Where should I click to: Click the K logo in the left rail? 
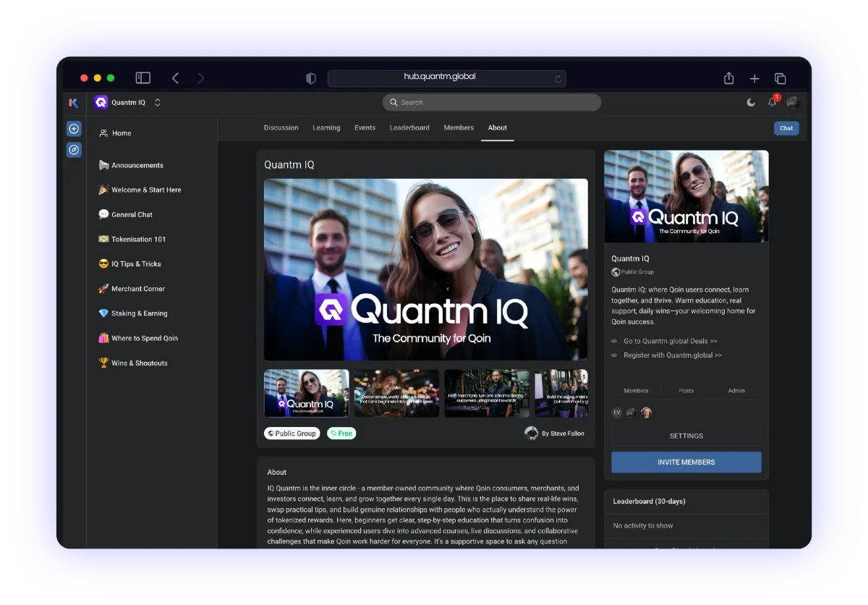[73, 103]
